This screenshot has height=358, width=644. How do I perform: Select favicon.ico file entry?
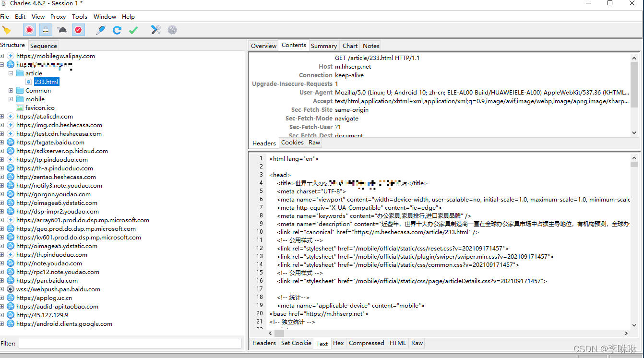click(x=40, y=108)
